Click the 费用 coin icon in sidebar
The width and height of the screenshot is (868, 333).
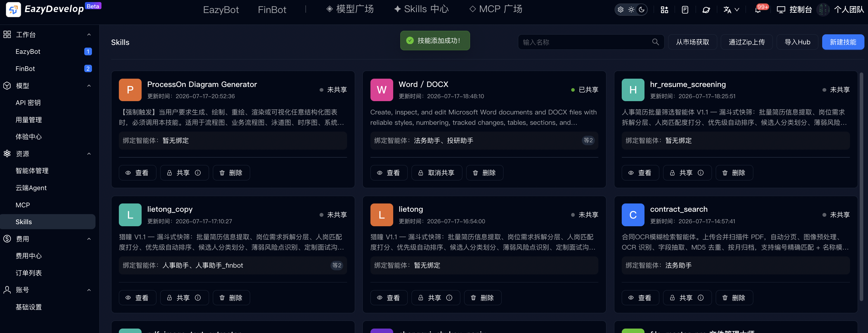pyautogui.click(x=7, y=239)
